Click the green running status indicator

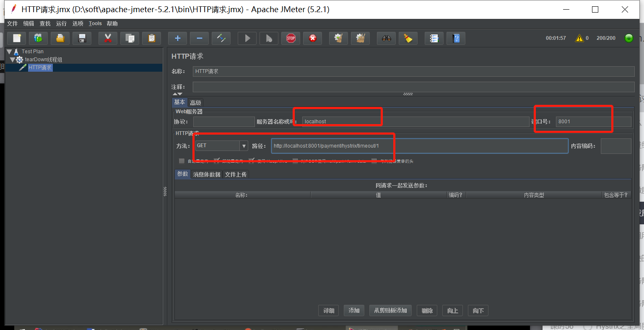pyautogui.click(x=629, y=38)
